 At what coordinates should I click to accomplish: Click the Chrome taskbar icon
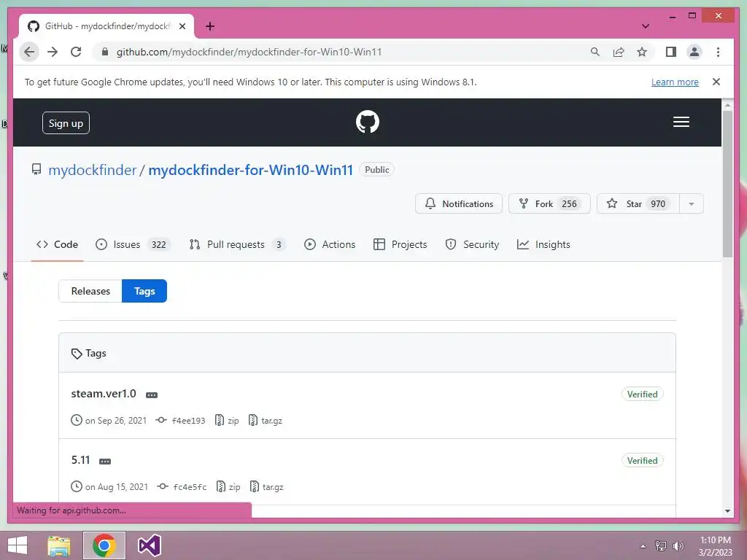click(104, 545)
